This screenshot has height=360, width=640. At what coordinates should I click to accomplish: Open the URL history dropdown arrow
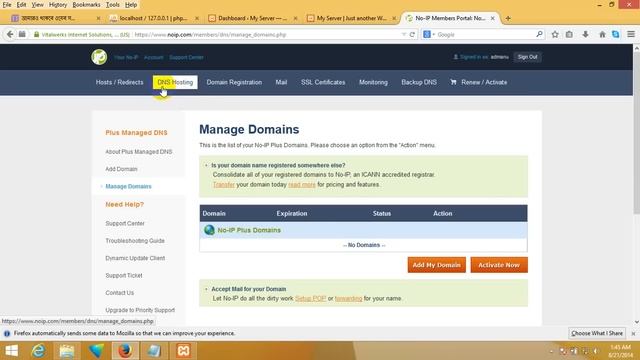click(x=403, y=35)
